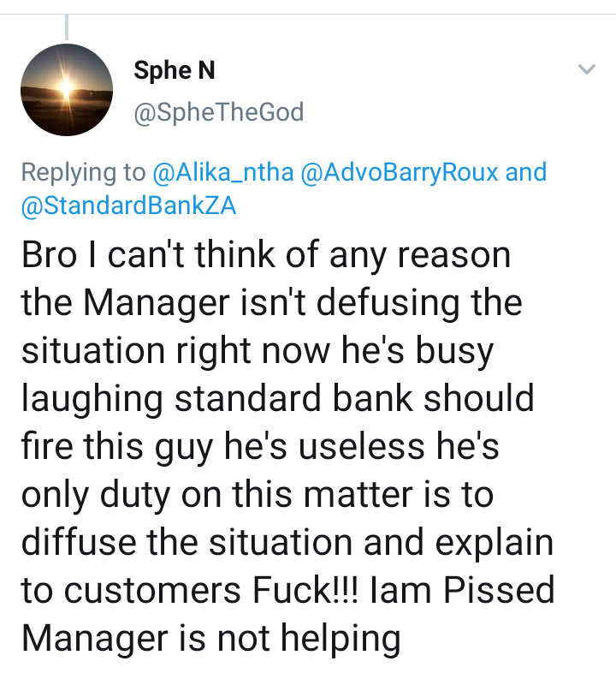
Task: Click the "diffuse the situation and explain" line
Action: click(x=287, y=543)
